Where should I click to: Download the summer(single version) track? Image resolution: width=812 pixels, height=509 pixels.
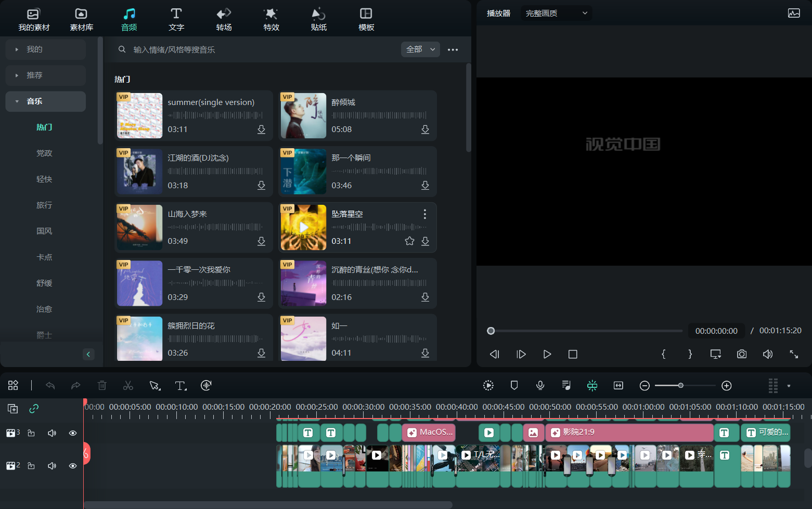pyautogui.click(x=261, y=129)
